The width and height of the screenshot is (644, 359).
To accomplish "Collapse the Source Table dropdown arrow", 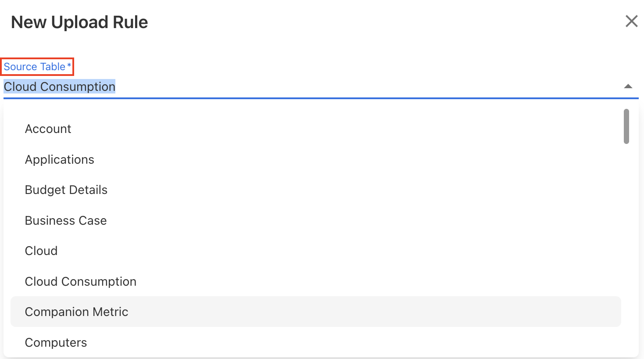I will (x=628, y=86).
